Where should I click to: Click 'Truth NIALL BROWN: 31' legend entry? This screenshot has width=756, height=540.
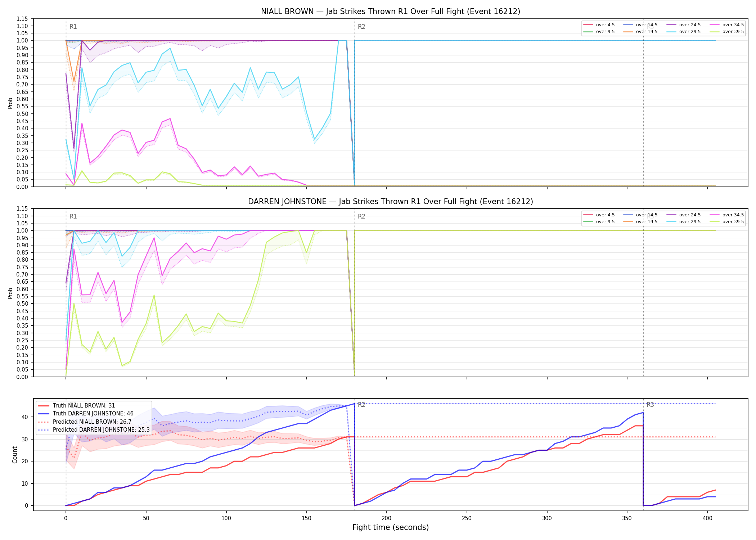76,406
